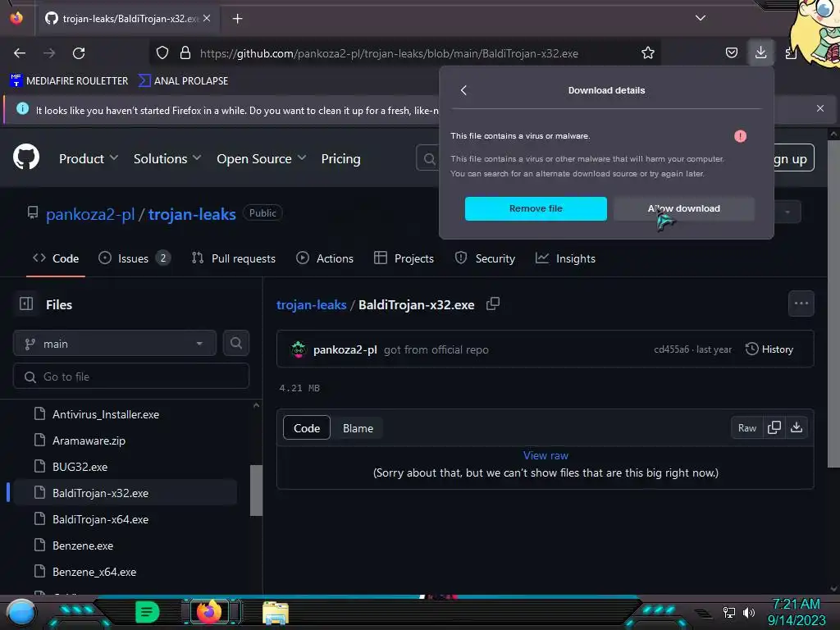Download raw file icon
Screen dimensions: 840x630
797,427
